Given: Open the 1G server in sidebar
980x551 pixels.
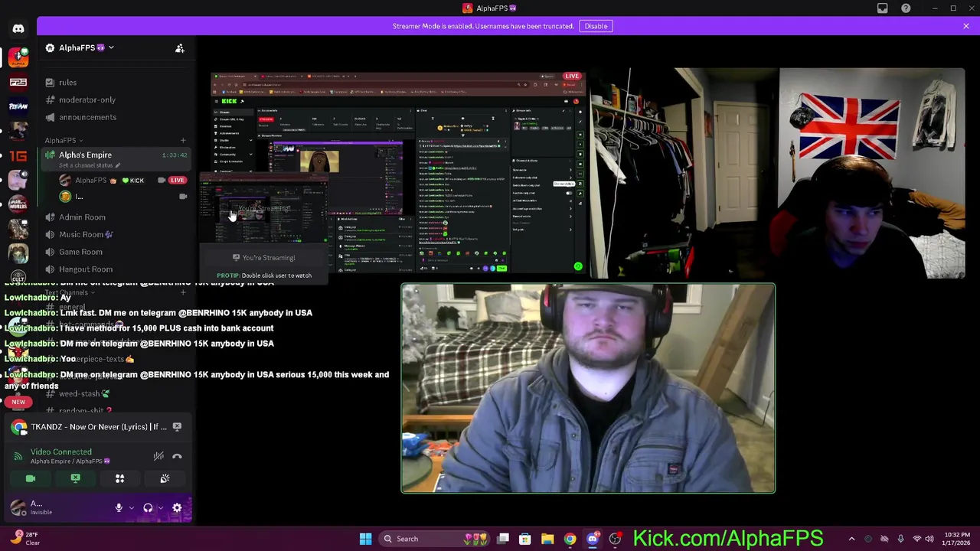Looking at the screenshot, I should click(18, 155).
